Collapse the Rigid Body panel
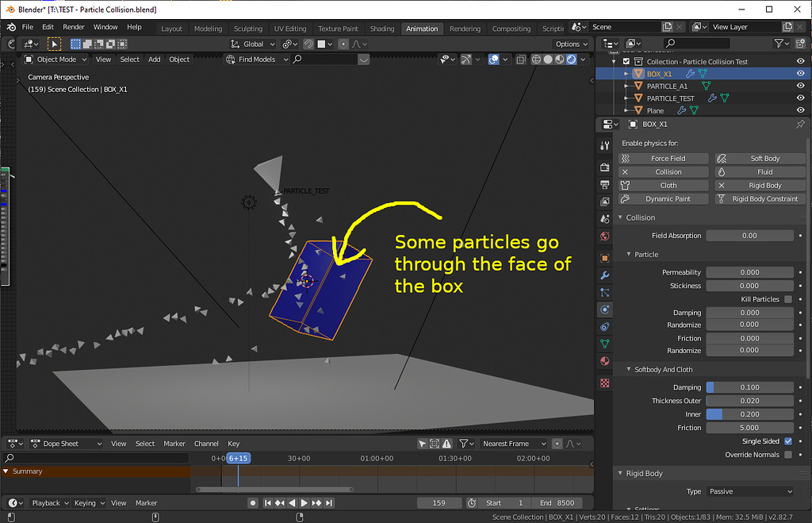This screenshot has height=523, width=812. [620, 473]
